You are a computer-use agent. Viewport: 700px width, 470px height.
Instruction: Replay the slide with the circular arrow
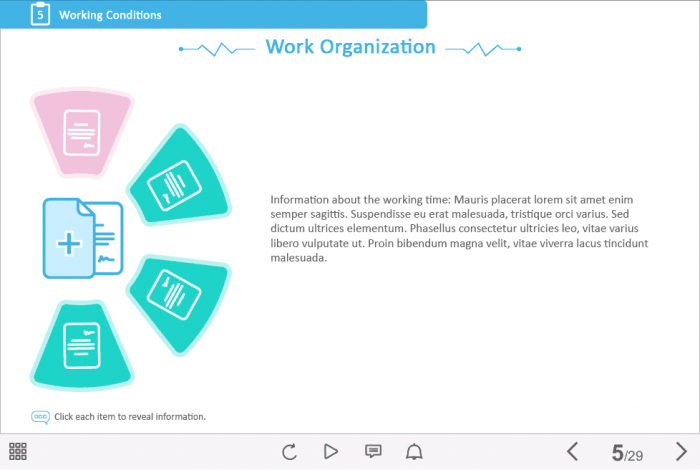289,452
